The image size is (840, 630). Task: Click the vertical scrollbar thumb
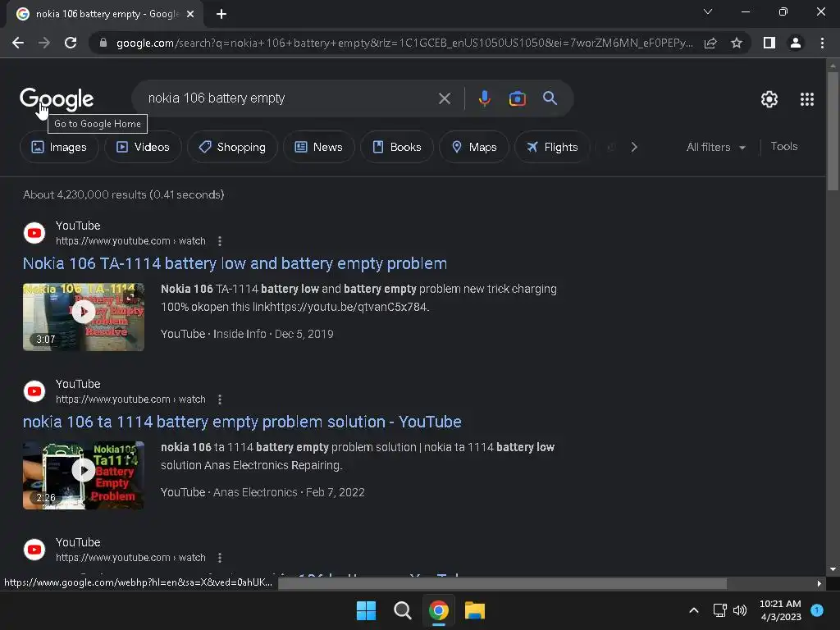click(x=833, y=131)
